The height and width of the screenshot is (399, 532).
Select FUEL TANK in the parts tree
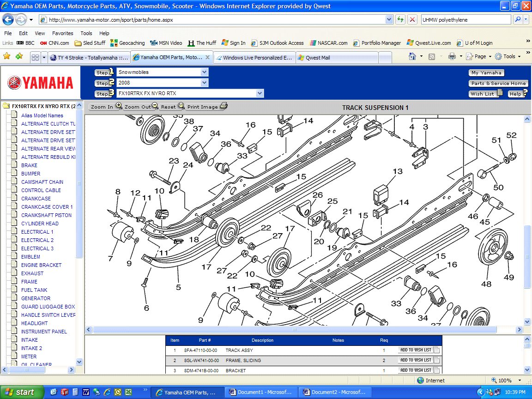[34, 290]
